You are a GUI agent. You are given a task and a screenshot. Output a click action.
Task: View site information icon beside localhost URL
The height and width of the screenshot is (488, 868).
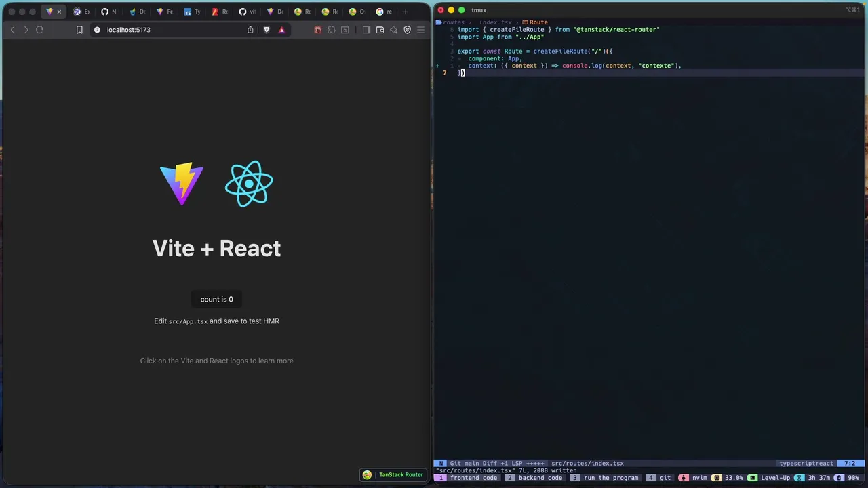tap(97, 30)
